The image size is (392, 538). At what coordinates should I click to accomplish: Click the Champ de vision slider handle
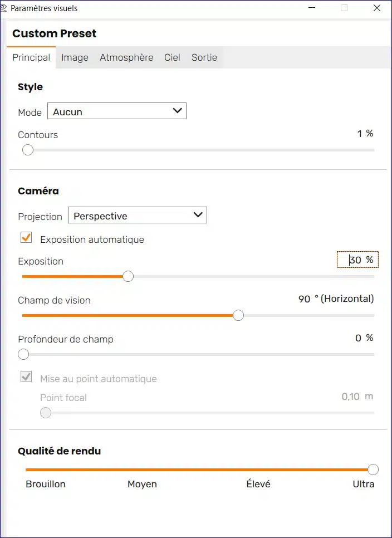pyautogui.click(x=238, y=315)
